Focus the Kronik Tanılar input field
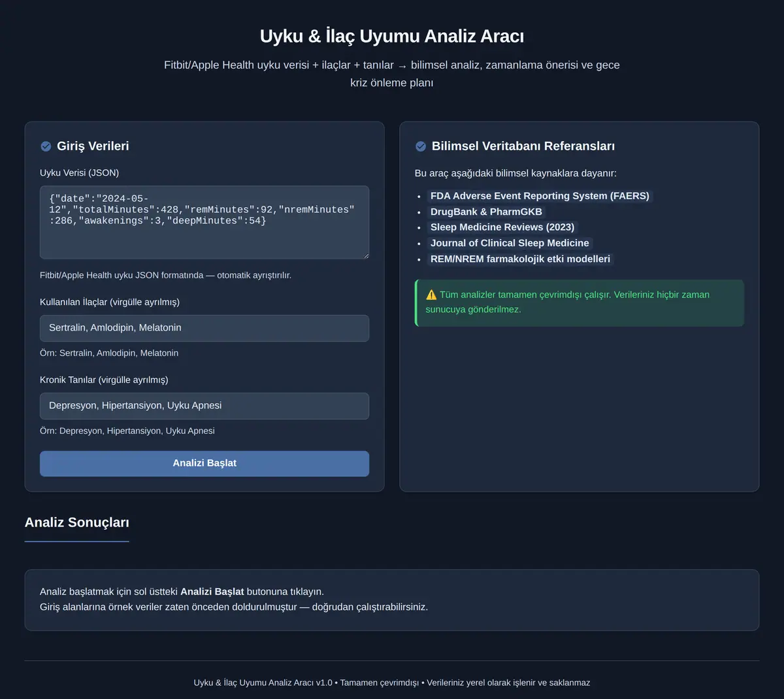 (204, 406)
